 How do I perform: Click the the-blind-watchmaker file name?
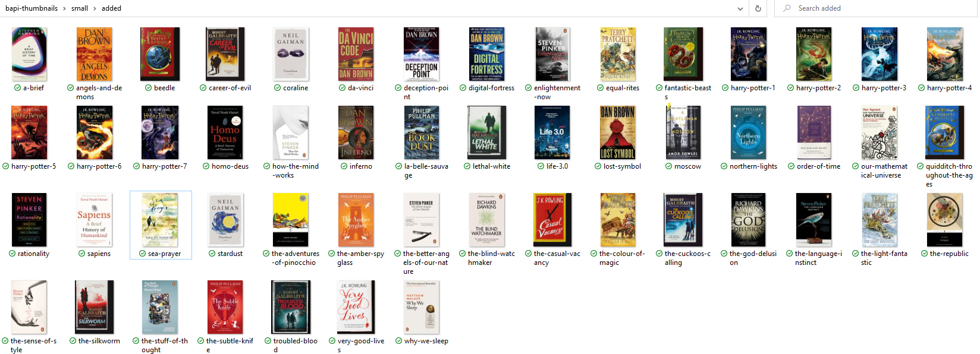[491, 258]
